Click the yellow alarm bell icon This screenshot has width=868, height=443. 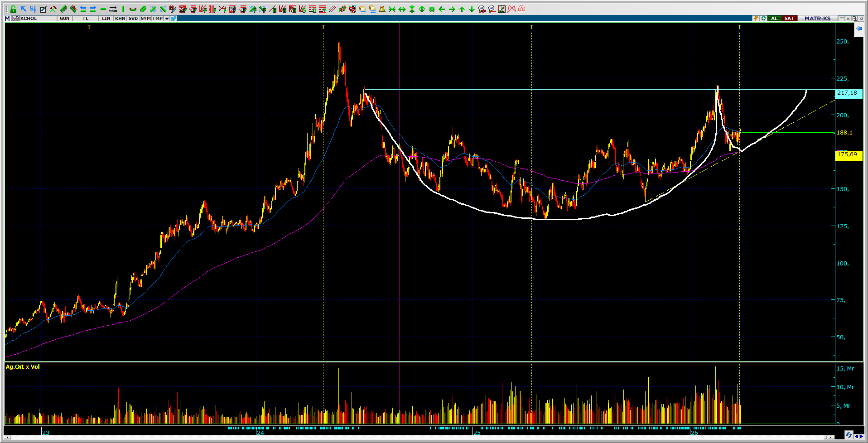point(382,9)
